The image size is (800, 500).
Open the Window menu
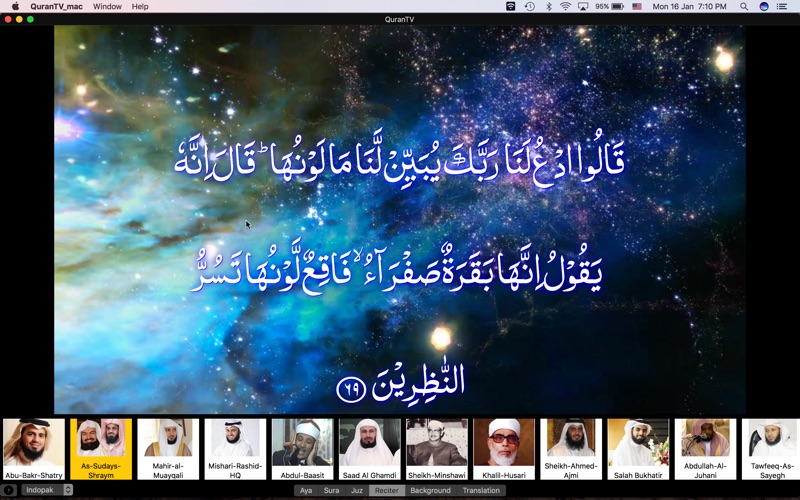coord(107,7)
